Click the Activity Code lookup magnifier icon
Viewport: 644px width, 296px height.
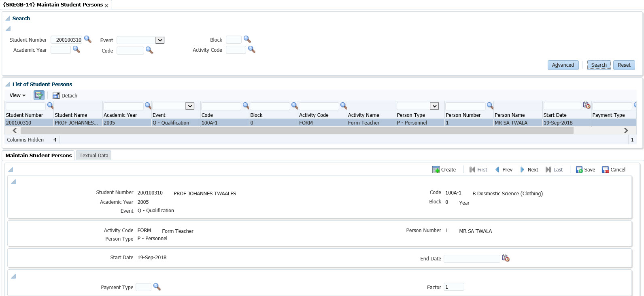251,49
